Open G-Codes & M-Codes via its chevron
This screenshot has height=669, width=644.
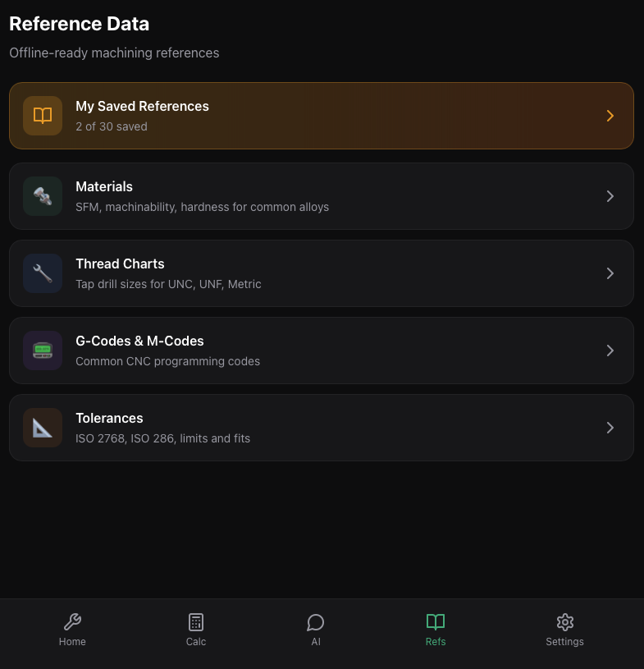(x=610, y=351)
